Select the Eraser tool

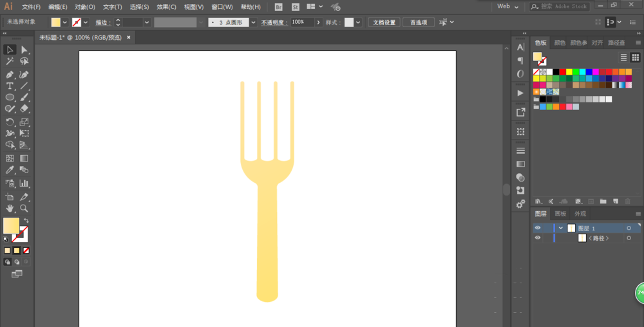[24, 109]
